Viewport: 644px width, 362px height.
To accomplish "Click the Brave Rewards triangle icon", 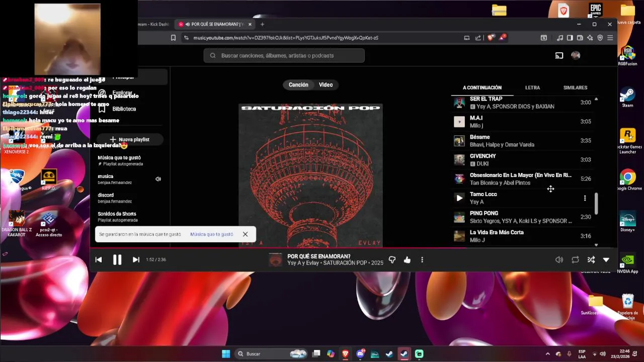I will click(502, 38).
